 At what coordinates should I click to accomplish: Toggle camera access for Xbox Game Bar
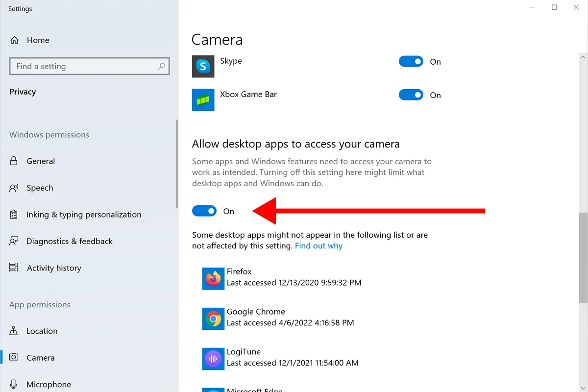(411, 95)
